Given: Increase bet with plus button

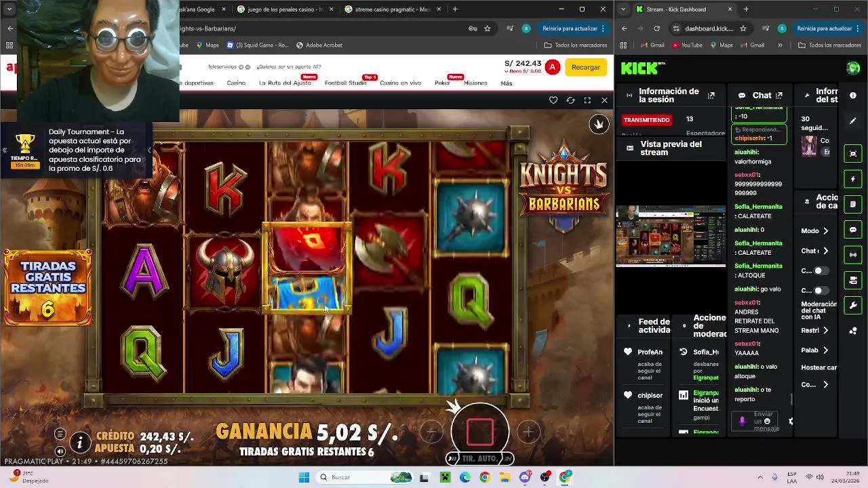Looking at the screenshot, I should coord(528,431).
